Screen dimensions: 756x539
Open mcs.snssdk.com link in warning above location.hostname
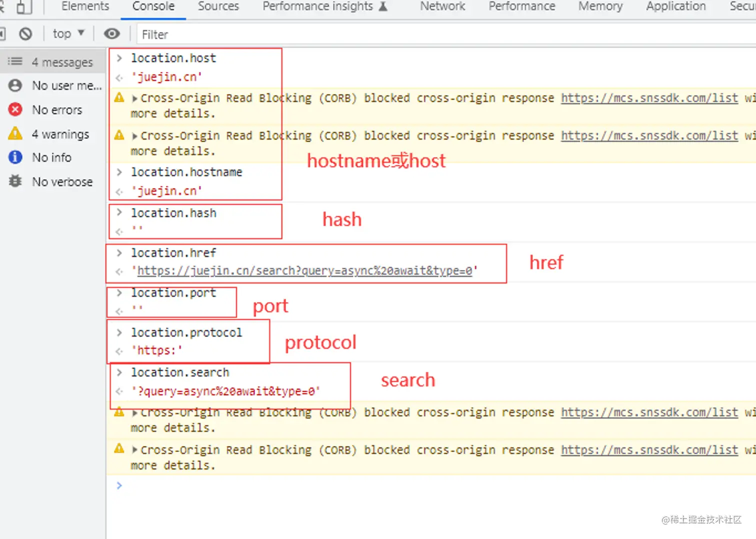(649, 135)
